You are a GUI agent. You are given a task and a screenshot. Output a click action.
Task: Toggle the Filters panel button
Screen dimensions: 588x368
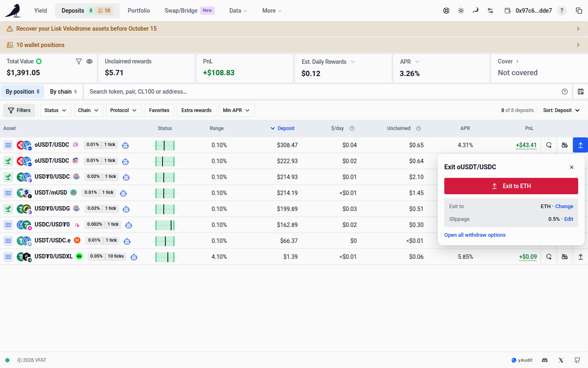tap(19, 110)
